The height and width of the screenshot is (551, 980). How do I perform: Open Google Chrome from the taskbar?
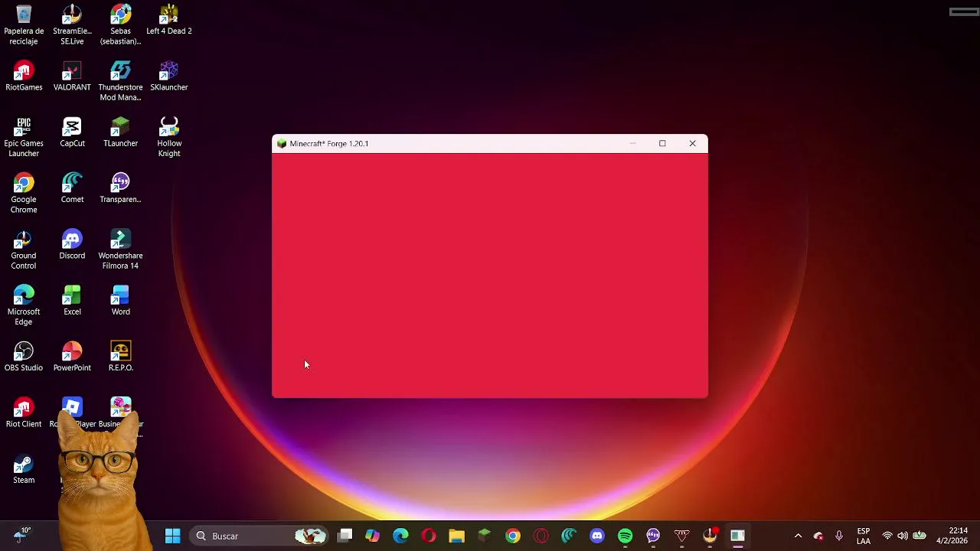coord(513,536)
